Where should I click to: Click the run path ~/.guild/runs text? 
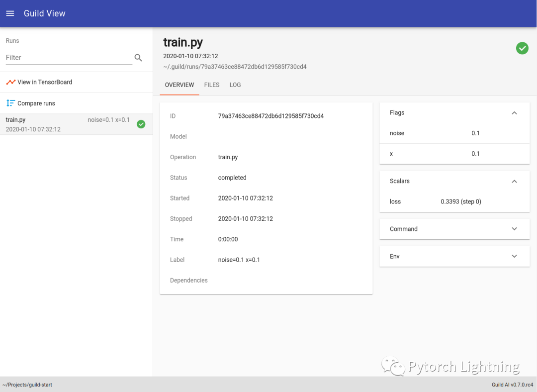[235, 67]
